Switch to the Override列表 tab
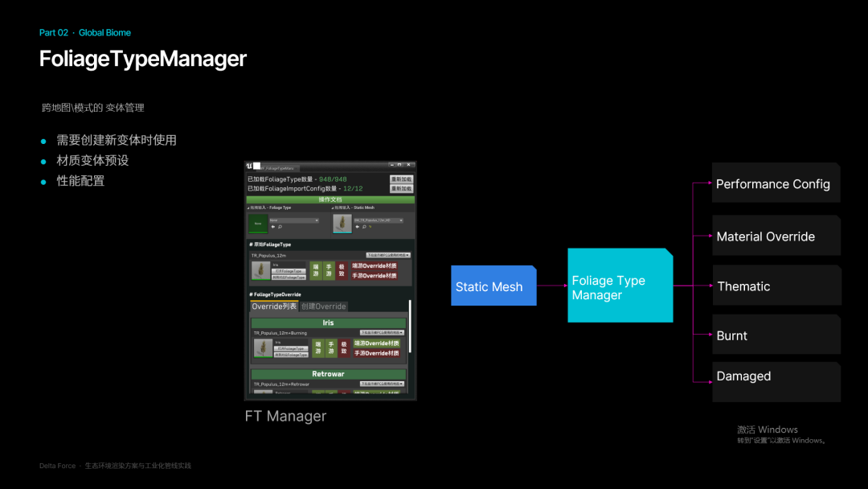Viewport: 868px width, 489px height. tap(274, 306)
